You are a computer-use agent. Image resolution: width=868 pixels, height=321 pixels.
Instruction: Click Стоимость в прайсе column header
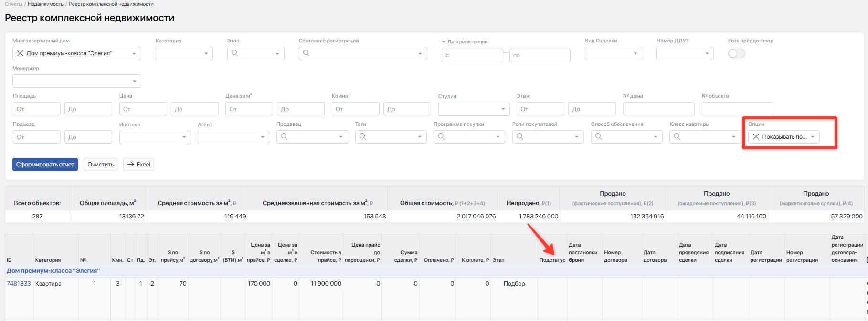pyautogui.click(x=326, y=256)
